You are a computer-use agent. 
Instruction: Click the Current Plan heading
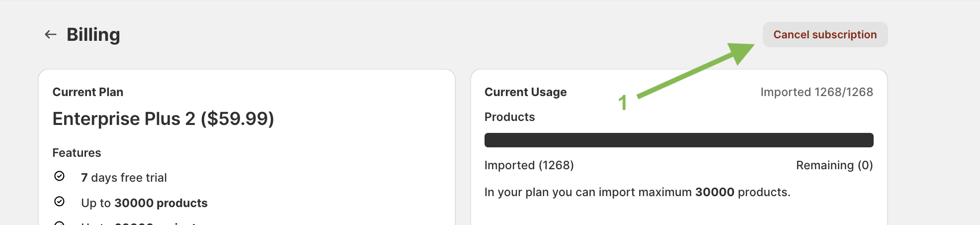[x=88, y=92]
